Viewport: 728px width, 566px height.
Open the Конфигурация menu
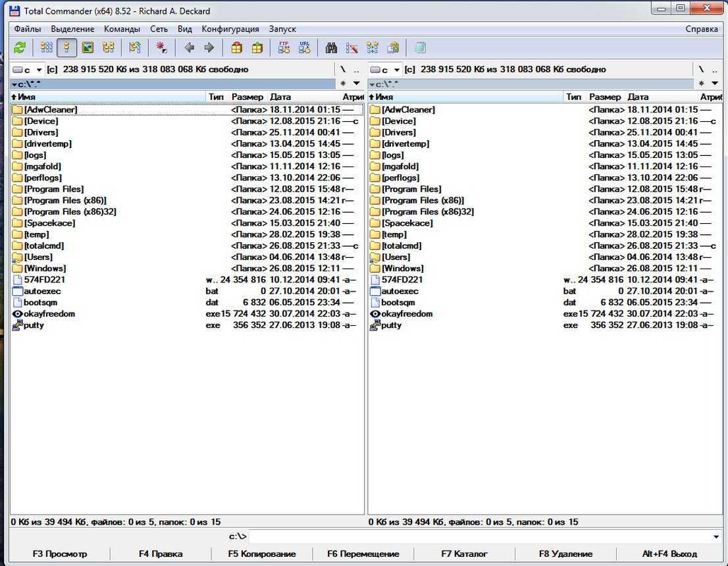[x=230, y=29]
